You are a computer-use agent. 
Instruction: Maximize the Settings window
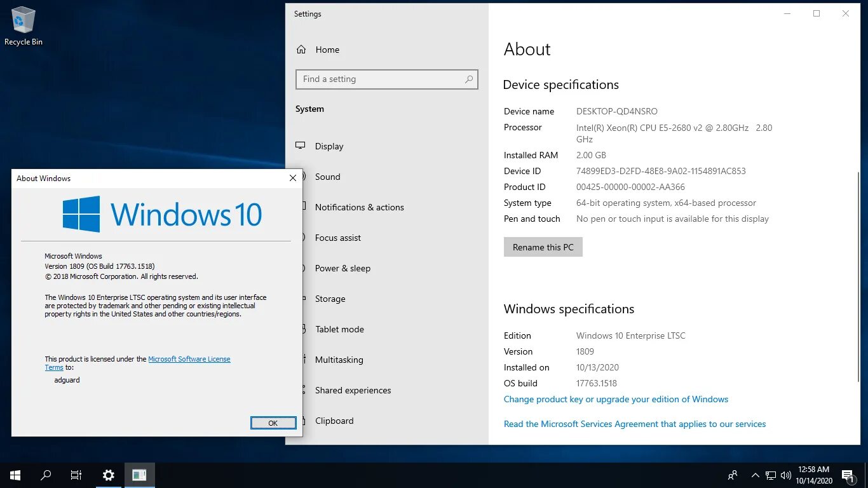point(817,13)
